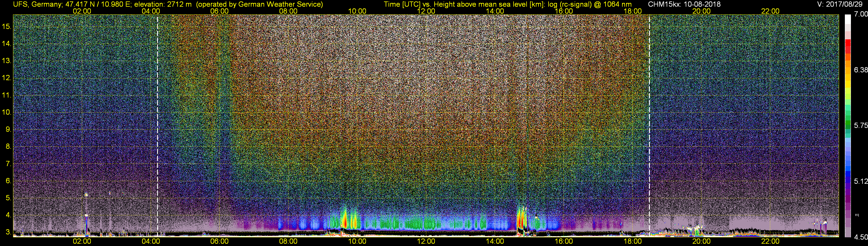Click the '08:00' label on the top time axis
Viewport: 868px width, 246px height.
[x=288, y=11]
